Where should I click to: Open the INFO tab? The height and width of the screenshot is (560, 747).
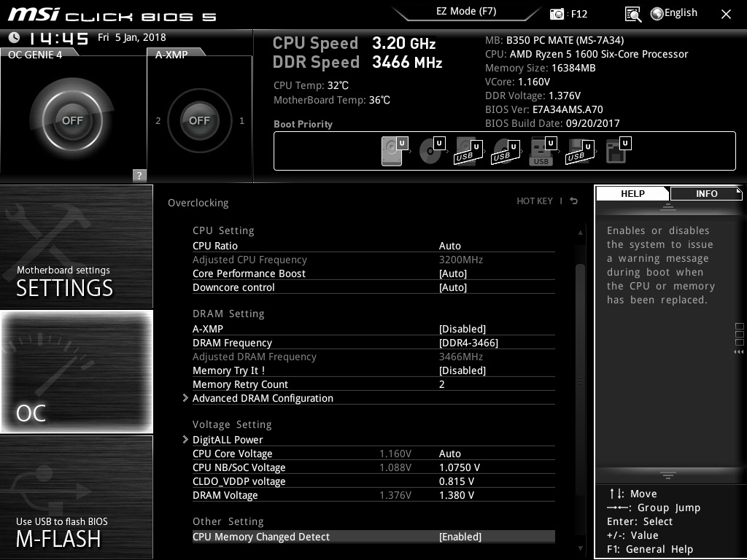click(x=706, y=194)
